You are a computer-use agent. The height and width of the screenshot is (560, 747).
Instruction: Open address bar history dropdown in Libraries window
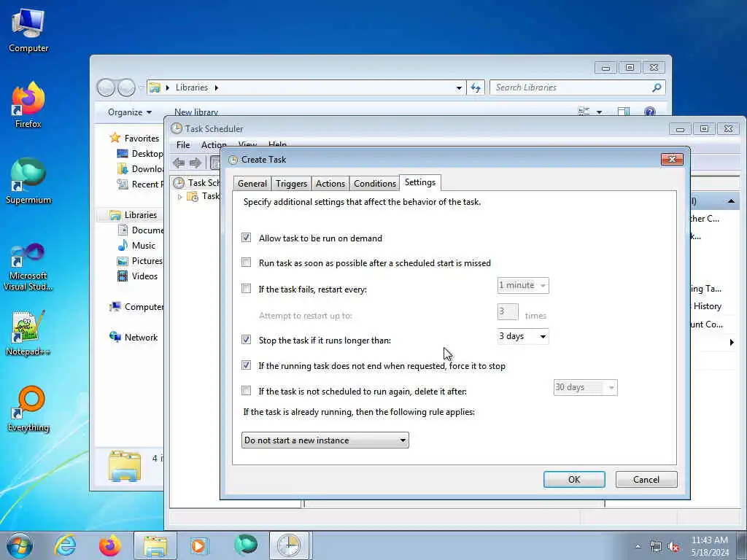pos(459,87)
